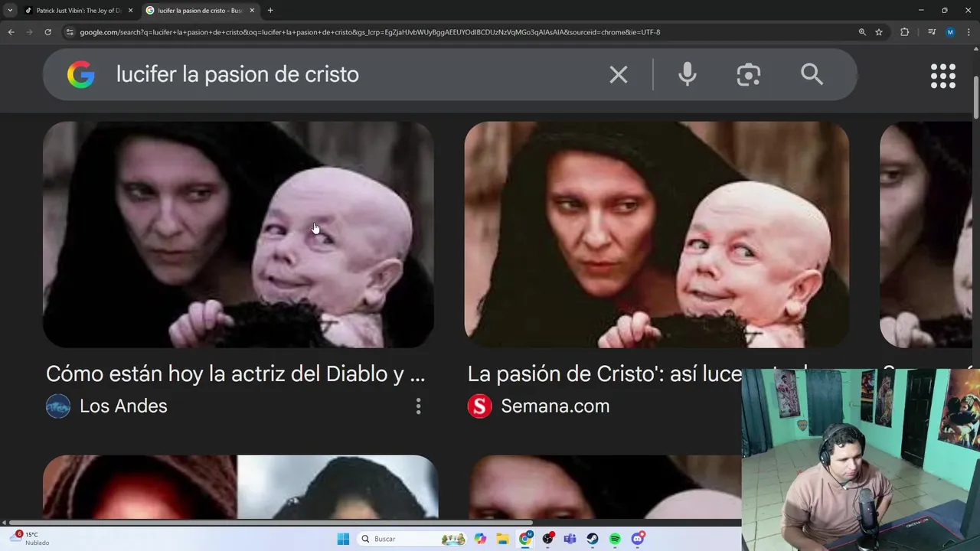The image size is (980, 551).
Task: Open Chrome's three-dot menu
Action: tap(969, 32)
